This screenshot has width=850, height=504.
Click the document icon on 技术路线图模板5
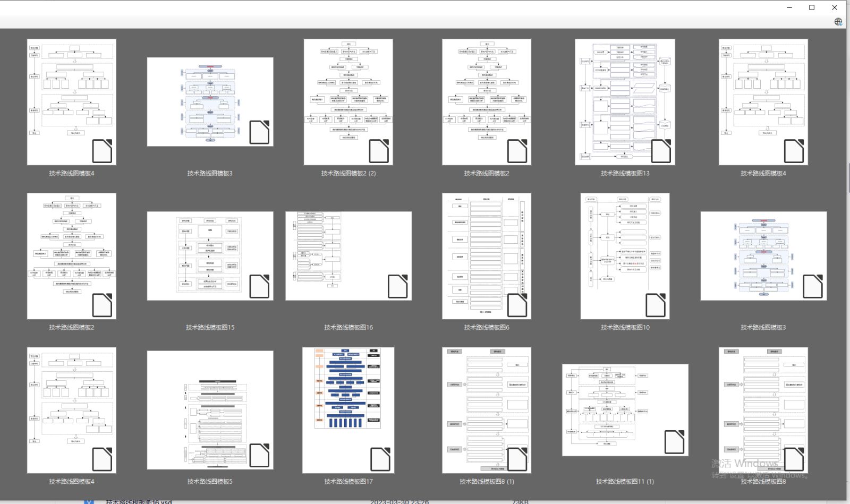coord(259,455)
